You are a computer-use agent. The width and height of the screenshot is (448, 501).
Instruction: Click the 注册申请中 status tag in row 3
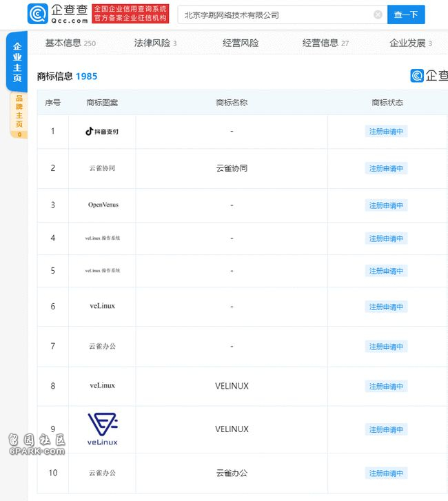tap(386, 205)
